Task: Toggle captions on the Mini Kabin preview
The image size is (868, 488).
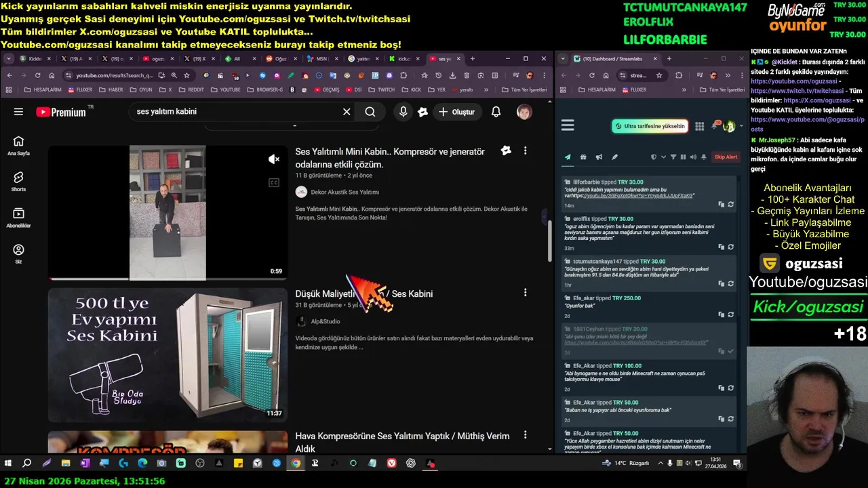Action: (274, 182)
